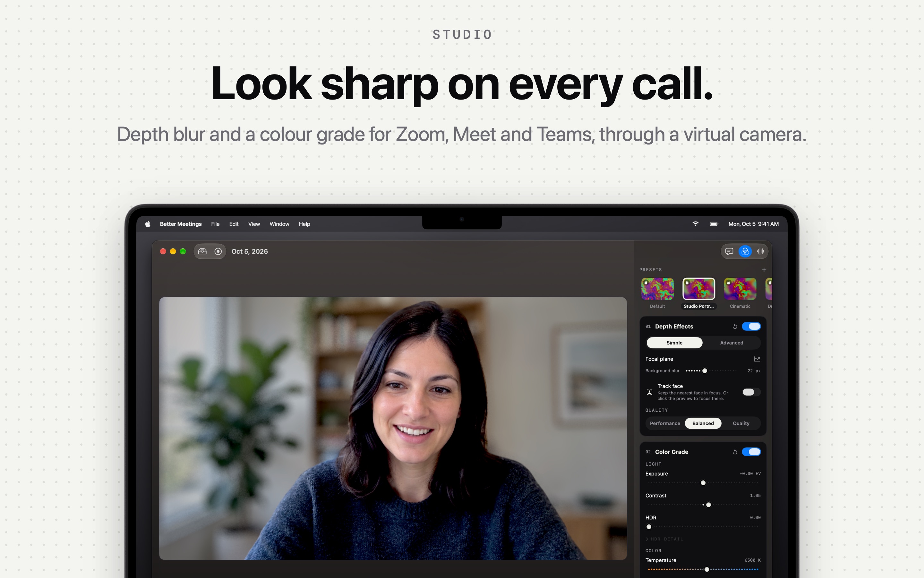This screenshot has height=578, width=924.
Task: Open the captions chat bubble panel
Action: pyautogui.click(x=729, y=251)
